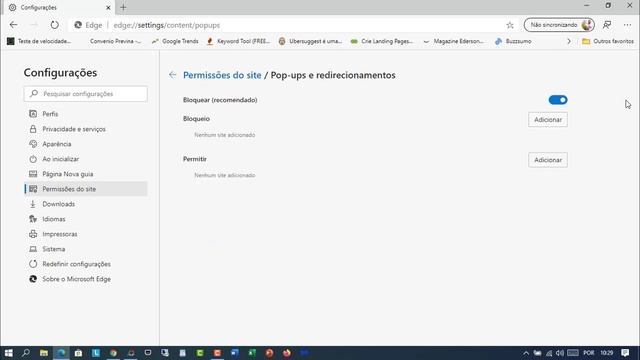Click the address bar with edge://settings/content/popups
The width and height of the screenshot is (640, 360).
[294, 25]
